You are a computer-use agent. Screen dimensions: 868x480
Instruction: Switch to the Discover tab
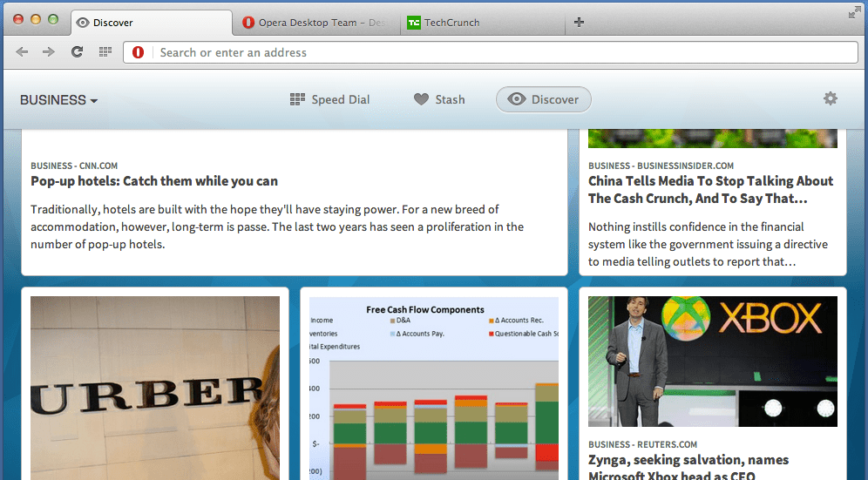tap(152, 23)
